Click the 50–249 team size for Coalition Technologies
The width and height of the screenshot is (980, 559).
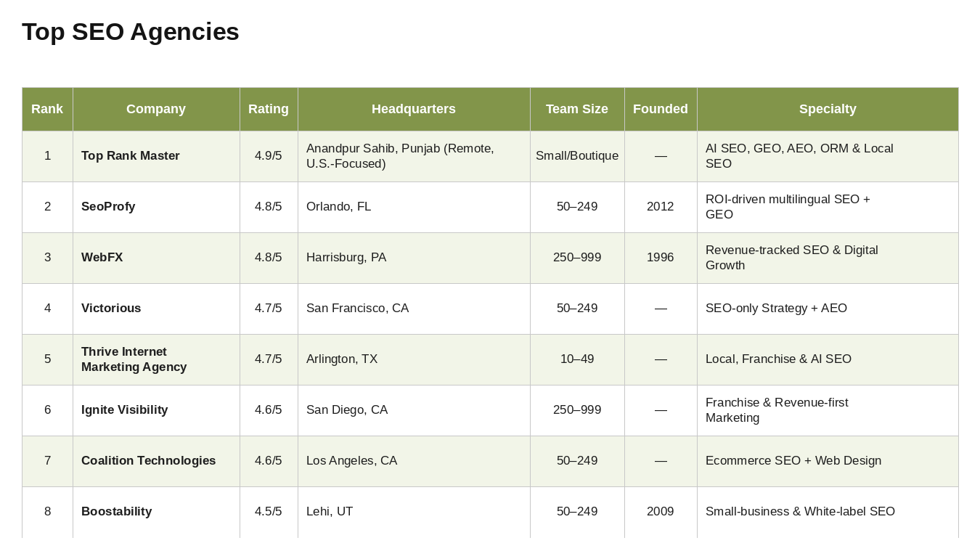click(577, 461)
